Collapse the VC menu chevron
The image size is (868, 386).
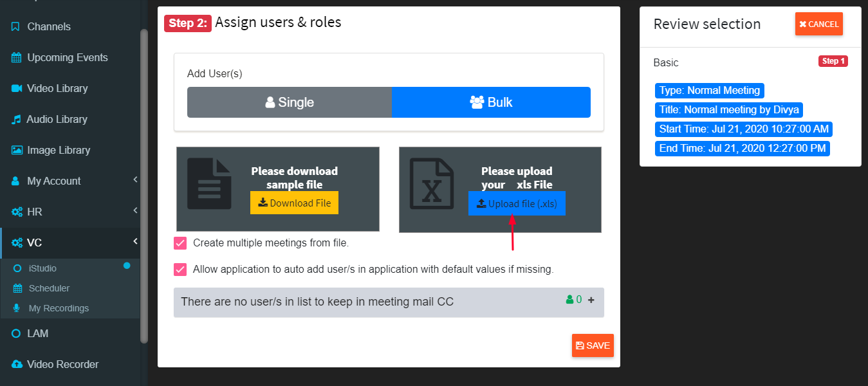tap(136, 241)
